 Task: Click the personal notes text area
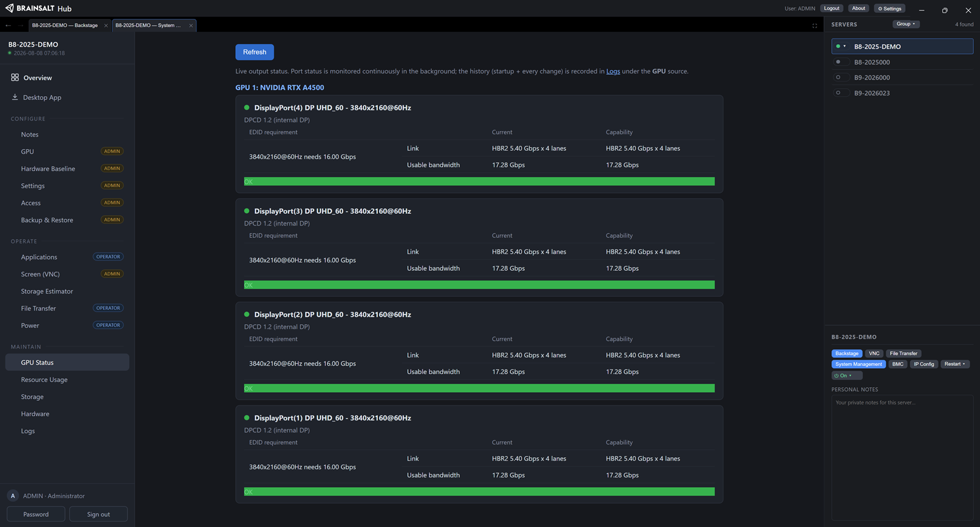point(902,457)
